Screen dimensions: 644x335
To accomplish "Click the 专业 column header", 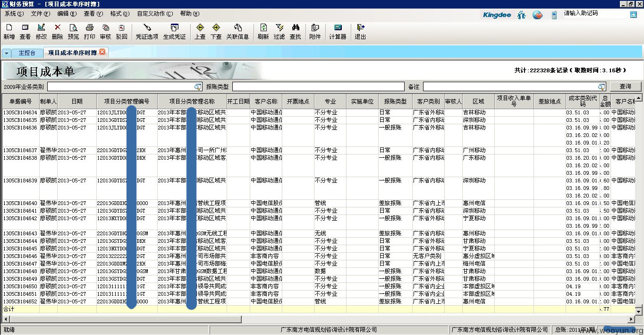I will pos(330,102).
